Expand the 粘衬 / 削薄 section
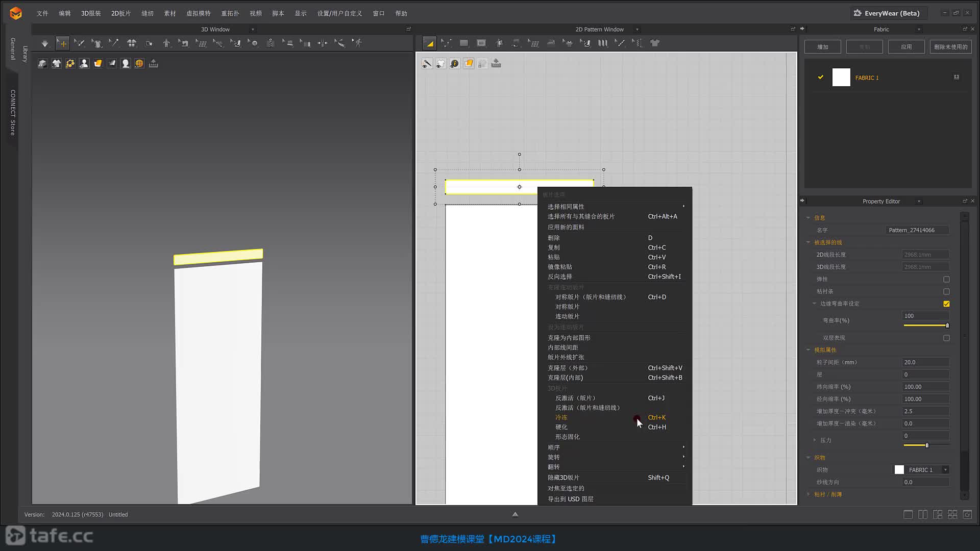 click(808, 494)
